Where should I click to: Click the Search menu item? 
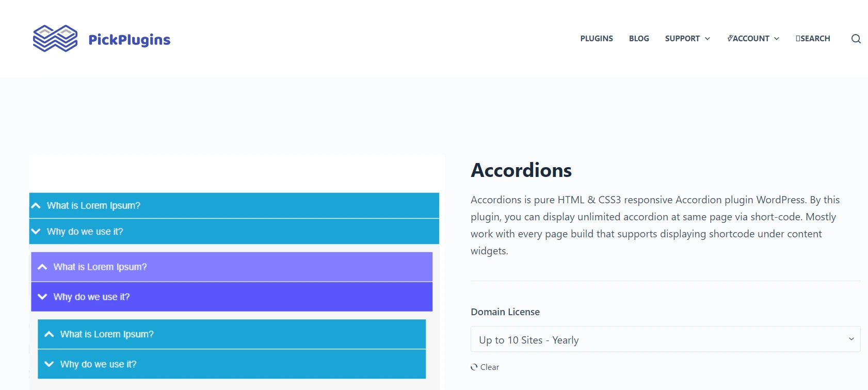(x=813, y=39)
